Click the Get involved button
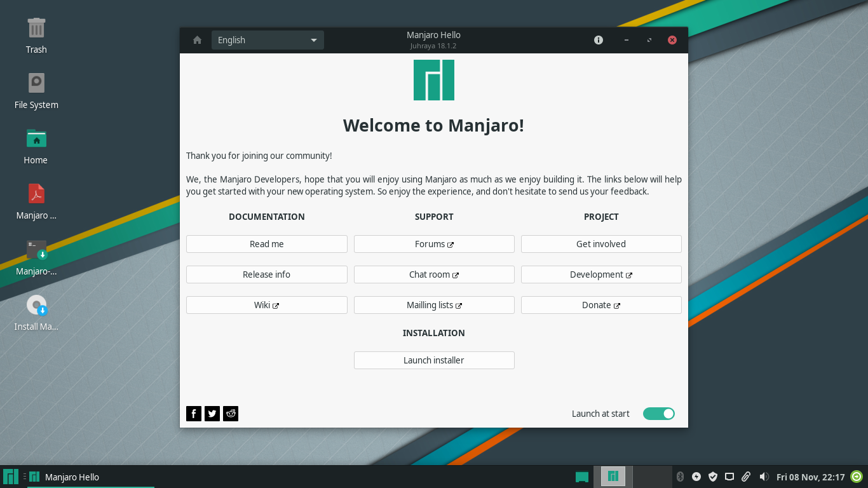The height and width of the screenshot is (488, 868). click(x=601, y=244)
